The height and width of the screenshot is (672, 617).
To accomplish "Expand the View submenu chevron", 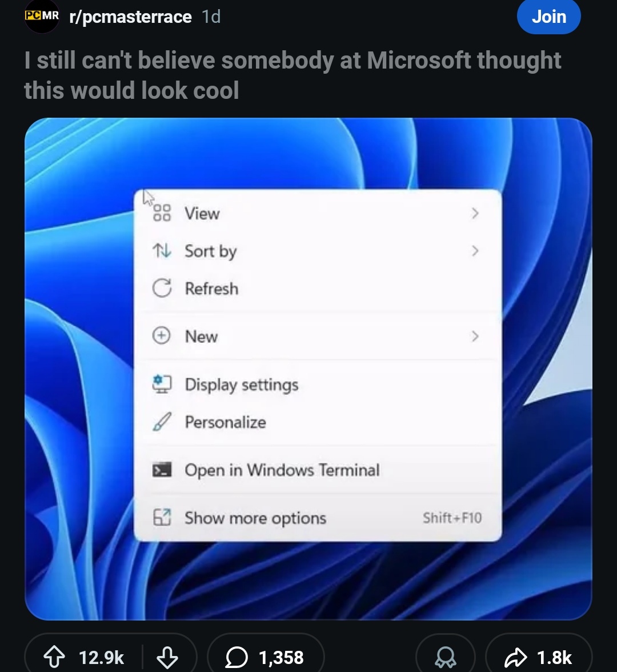I will tap(475, 214).
